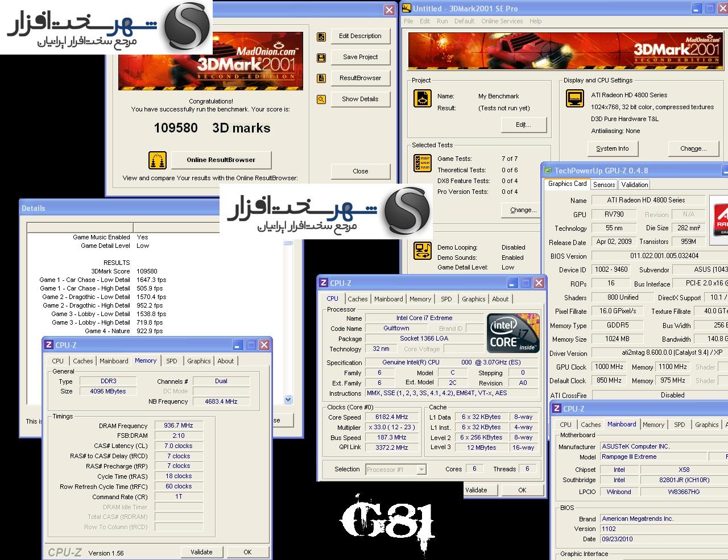Switch to SPD tab in the CPU-Z CPU window

click(446, 299)
